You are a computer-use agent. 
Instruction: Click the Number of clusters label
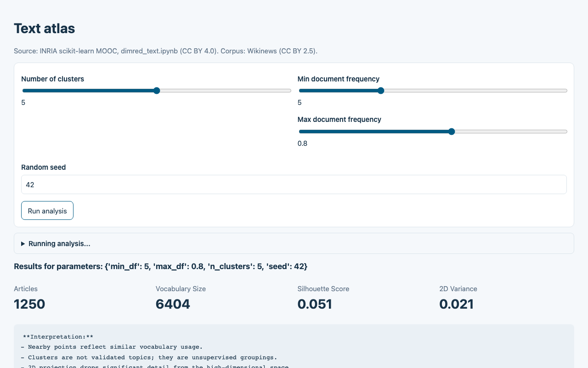[x=53, y=79]
